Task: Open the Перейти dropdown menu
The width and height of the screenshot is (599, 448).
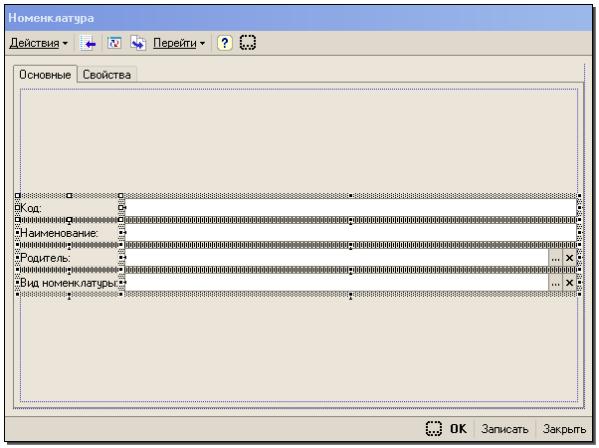Action: (x=179, y=43)
